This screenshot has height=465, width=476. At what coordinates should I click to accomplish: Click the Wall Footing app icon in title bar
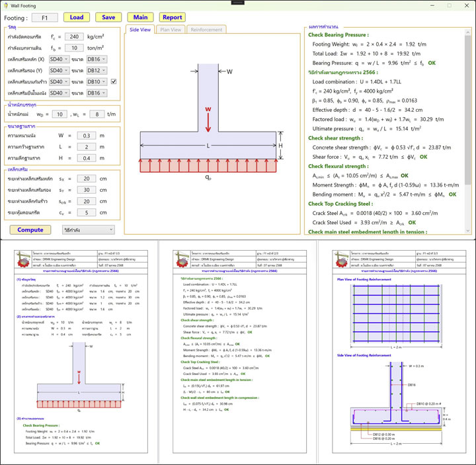click(x=7, y=5)
